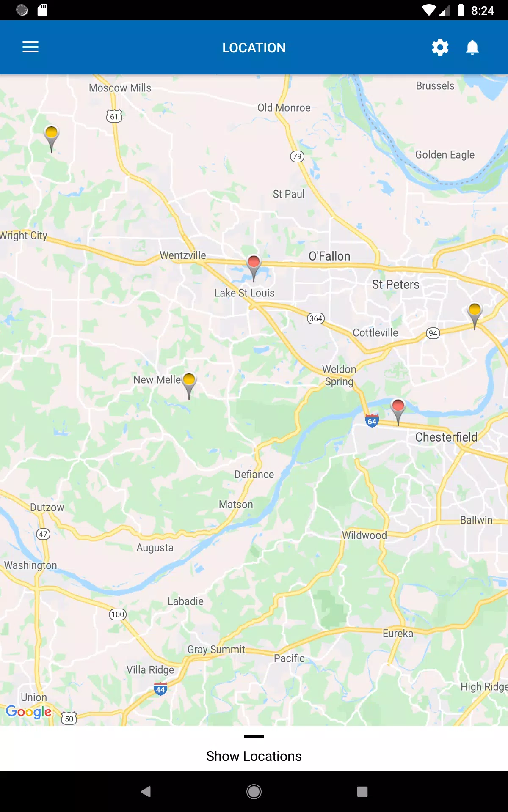Tap the O'Fallon city label
The width and height of the screenshot is (508, 812).
click(x=329, y=256)
